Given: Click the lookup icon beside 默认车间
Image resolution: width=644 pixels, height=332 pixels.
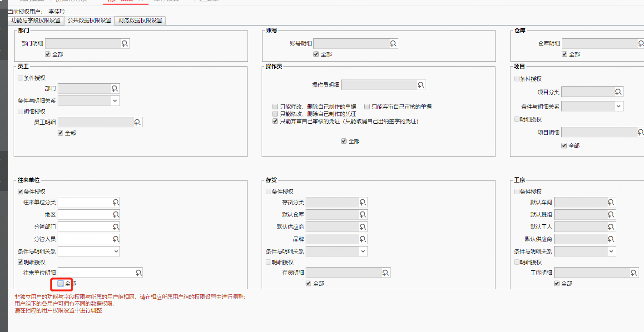Looking at the screenshot, I should point(612,202).
